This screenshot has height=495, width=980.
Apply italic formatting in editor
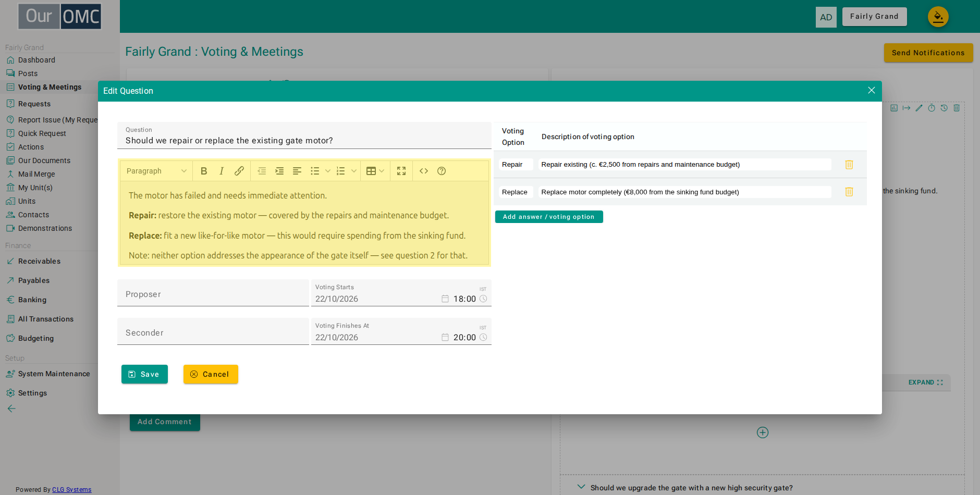222,171
